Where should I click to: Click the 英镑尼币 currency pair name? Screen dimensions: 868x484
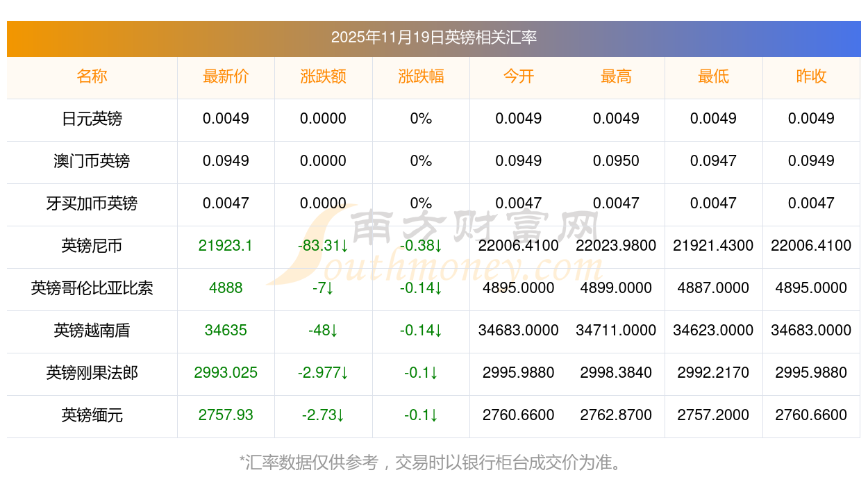tap(92, 246)
